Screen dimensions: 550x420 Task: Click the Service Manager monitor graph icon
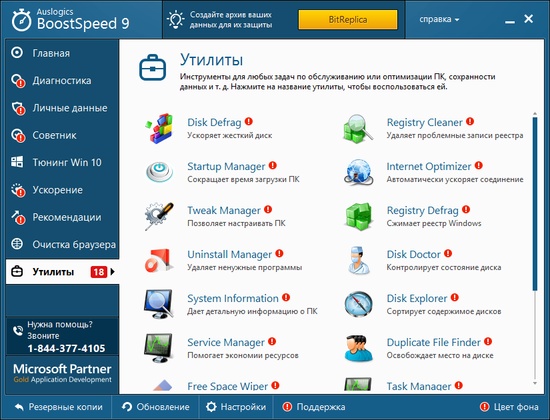pyautogui.click(x=159, y=348)
